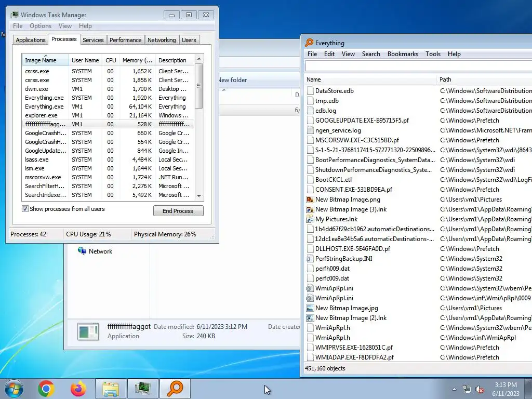Sort Everything results by Path column
532x399 pixels.
point(485,79)
